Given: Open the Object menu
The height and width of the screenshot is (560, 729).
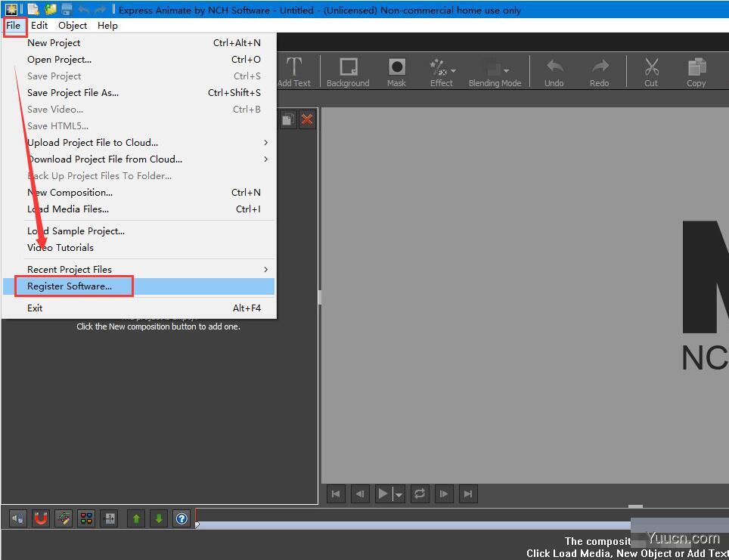Looking at the screenshot, I should point(72,25).
